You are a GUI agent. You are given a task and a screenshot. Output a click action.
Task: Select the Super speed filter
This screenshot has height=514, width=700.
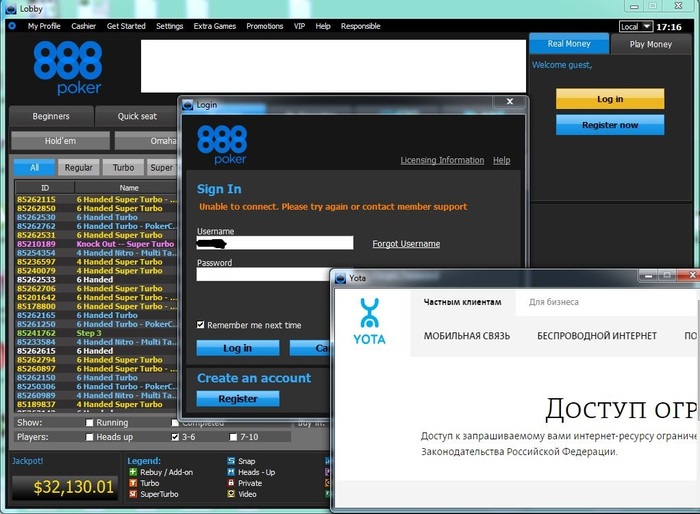[x=162, y=167]
